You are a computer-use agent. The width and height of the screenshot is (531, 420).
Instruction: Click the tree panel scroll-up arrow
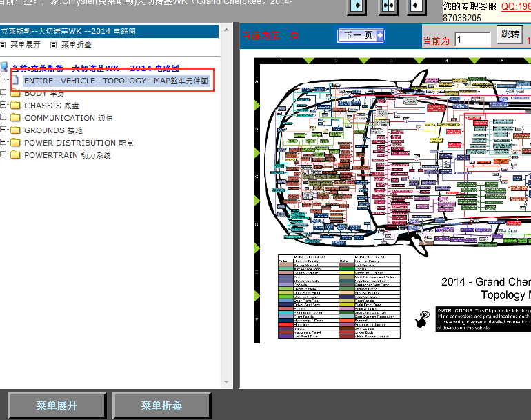click(x=226, y=30)
